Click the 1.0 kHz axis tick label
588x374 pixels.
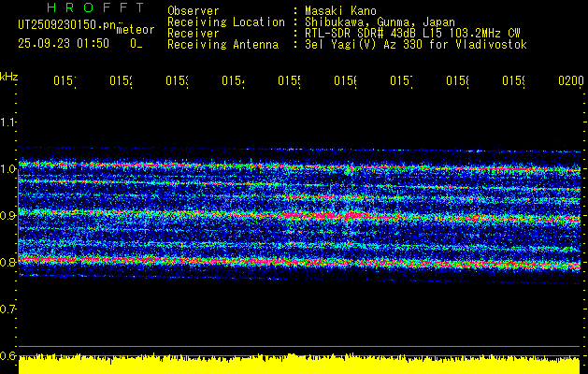coord(7,169)
